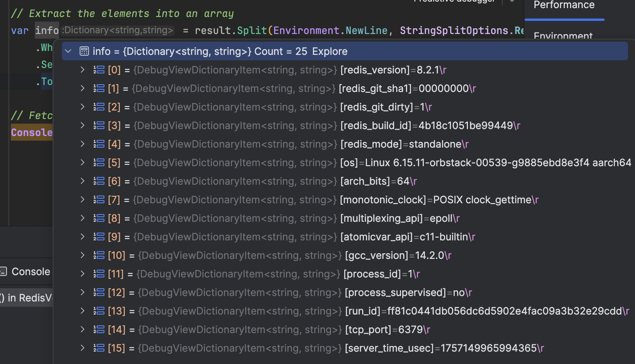Click list icon for [3] redis_build_id
The image size is (635, 364).
(99, 126)
